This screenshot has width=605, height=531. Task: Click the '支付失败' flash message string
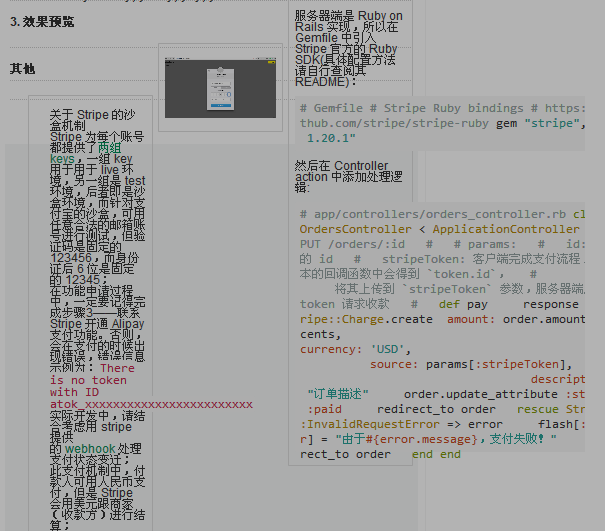click(517, 440)
